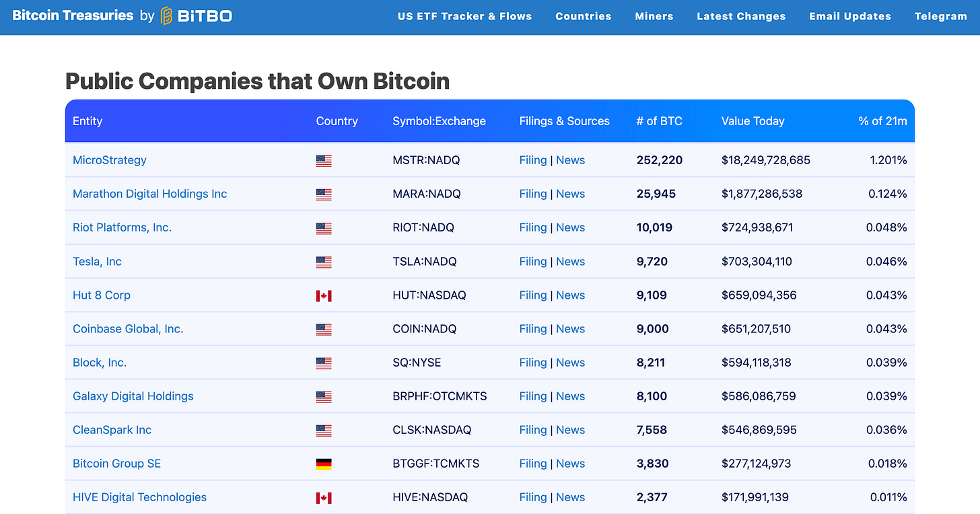Viewport: 980px width, 514px height.
Task: Go to the Miners page
Action: coord(654,16)
